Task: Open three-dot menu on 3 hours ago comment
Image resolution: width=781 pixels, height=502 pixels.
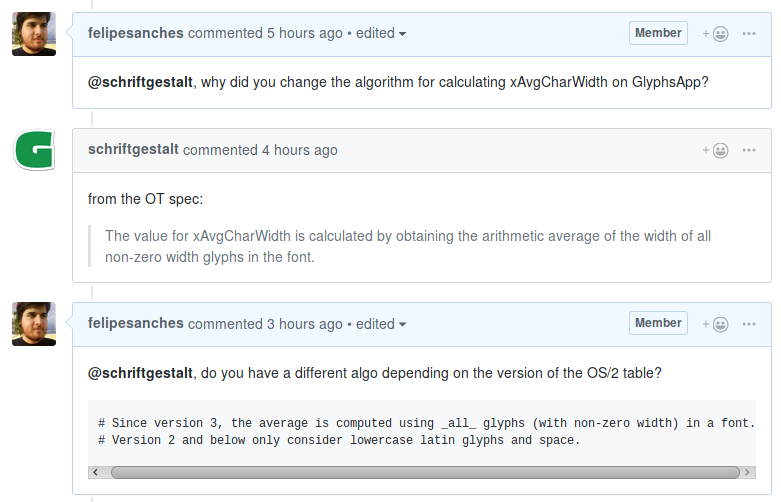Action: [x=749, y=324]
